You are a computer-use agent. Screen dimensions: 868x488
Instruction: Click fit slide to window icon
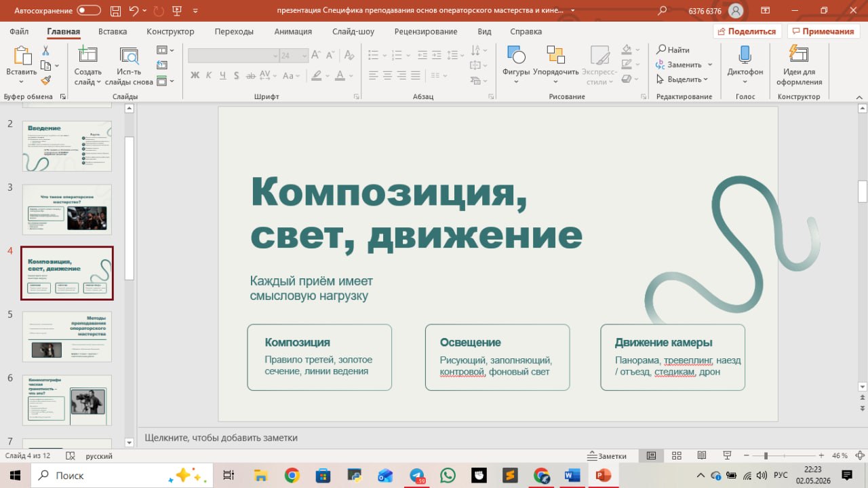click(x=859, y=455)
